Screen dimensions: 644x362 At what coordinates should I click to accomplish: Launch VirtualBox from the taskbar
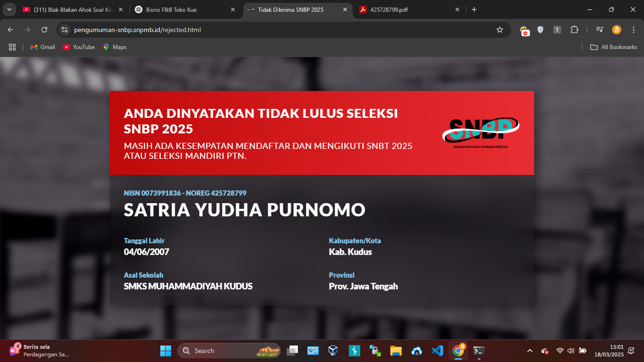(334, 351)
